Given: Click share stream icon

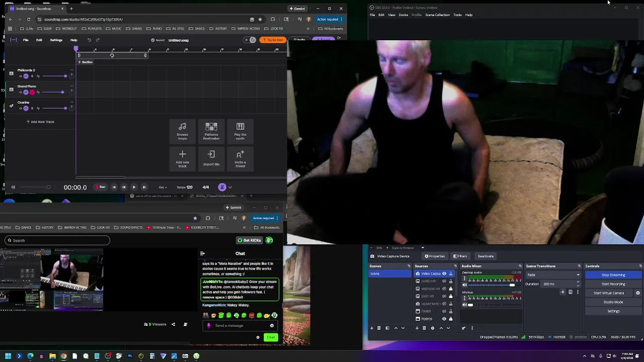Looking at the screenshot, I should tap(173, 325).
